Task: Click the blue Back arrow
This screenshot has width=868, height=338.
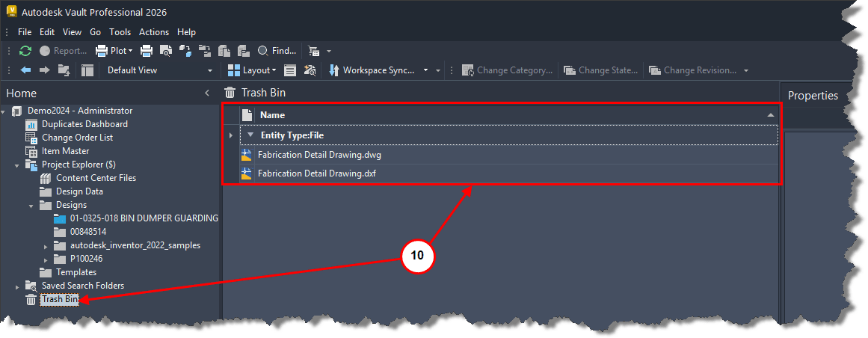Action: click(26, 70)
